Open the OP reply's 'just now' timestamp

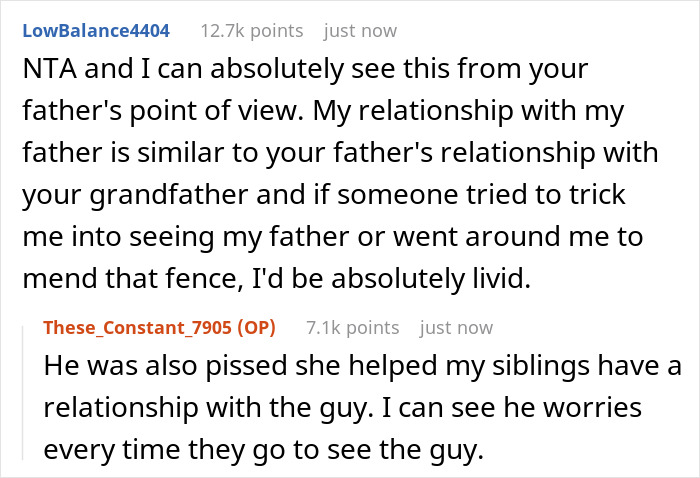coord(456,327)
